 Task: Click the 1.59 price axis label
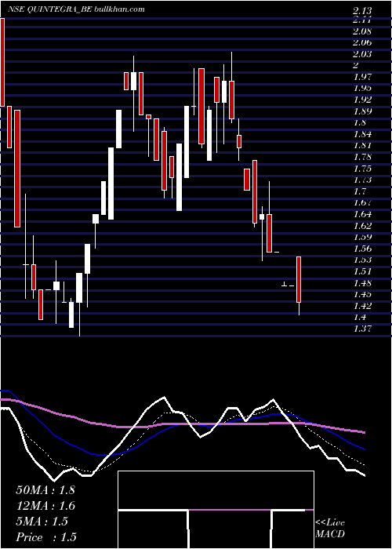(x=362, y=237)
